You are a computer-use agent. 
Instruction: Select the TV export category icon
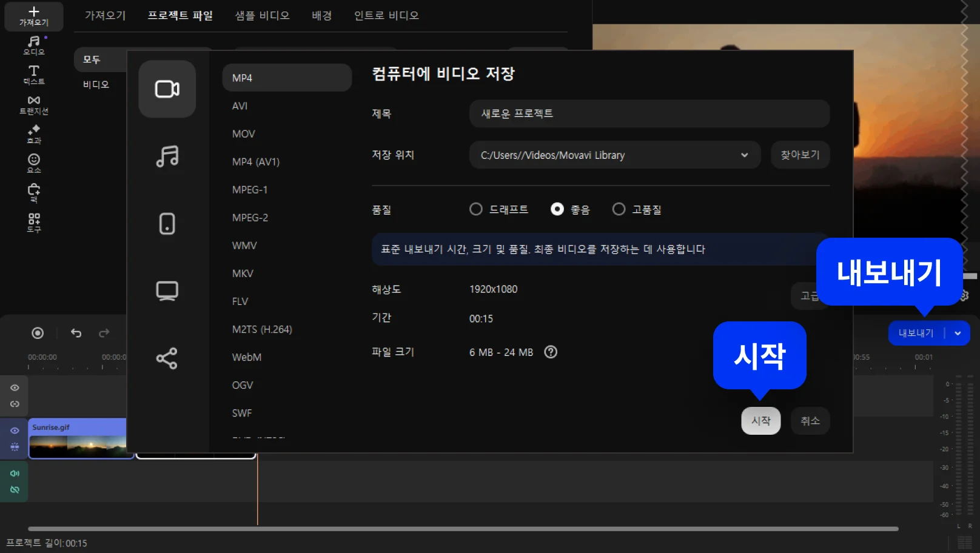167,291
